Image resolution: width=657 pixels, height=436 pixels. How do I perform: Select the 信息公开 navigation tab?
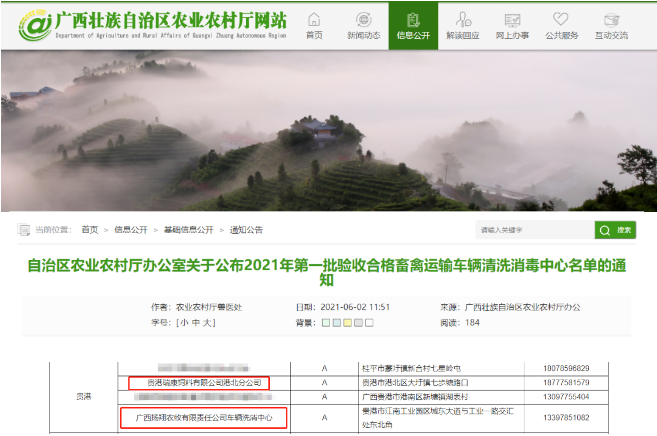[x=413, y=25]
